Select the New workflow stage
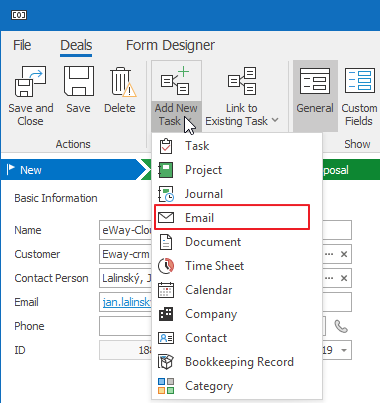380x403 pixels. click(72, 170)
